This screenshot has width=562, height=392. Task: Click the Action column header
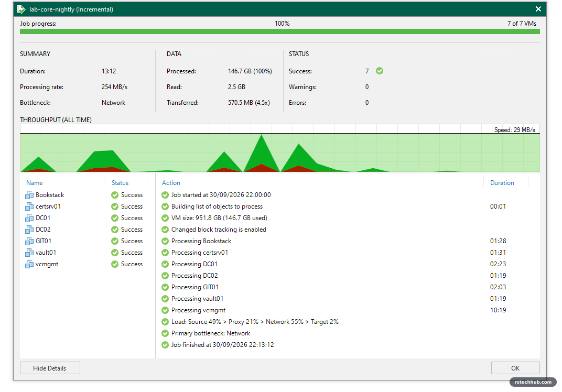pyautogui.click(x=171, y=183)
